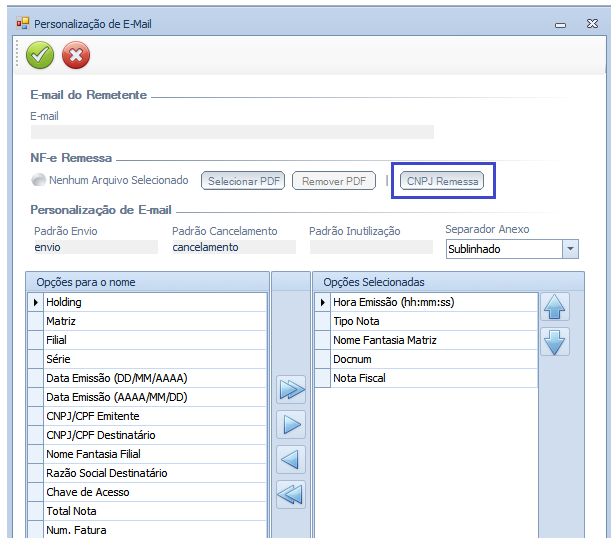Select Hora Emissão (hh:mm:ss) selected option
The height and width of the screenshot is (538, 615).
pos(434,302)
